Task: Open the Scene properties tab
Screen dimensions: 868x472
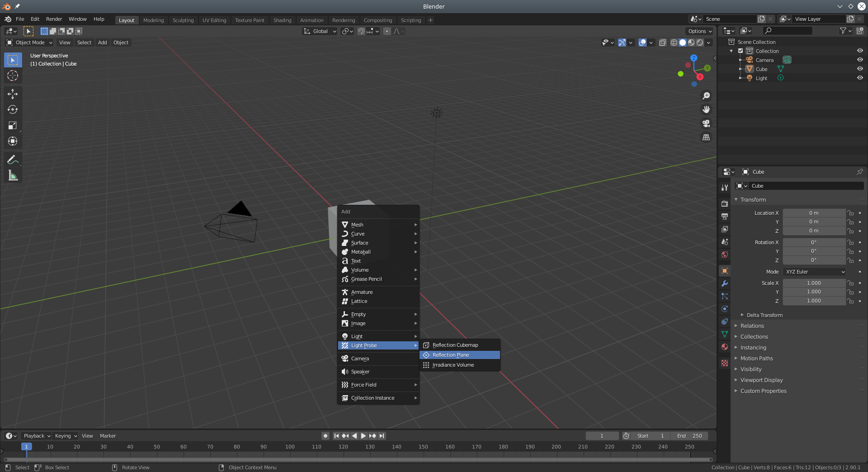Action: pos(725,242)
